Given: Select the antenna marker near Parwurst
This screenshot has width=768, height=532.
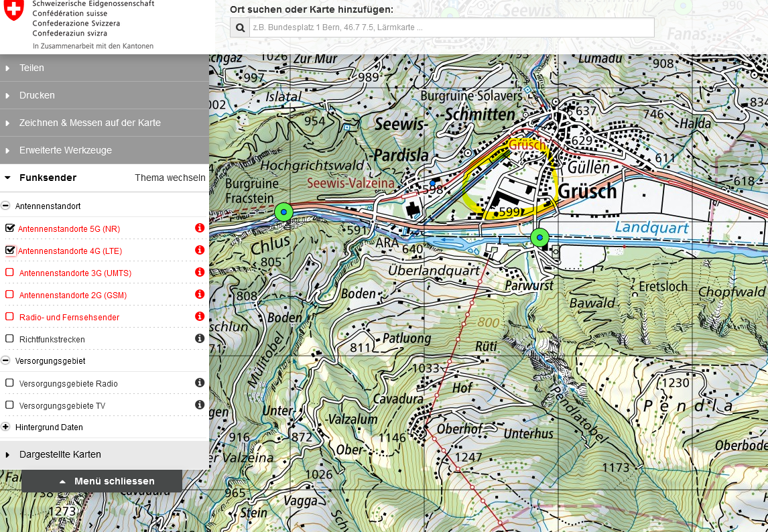Looking at the screenshot, I should point(539,238).
